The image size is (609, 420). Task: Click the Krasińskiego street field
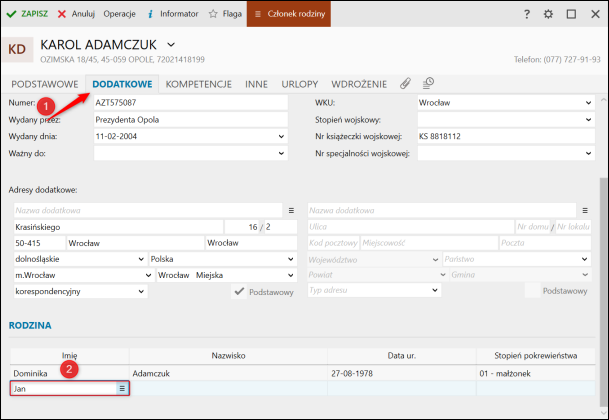point(118,227)
